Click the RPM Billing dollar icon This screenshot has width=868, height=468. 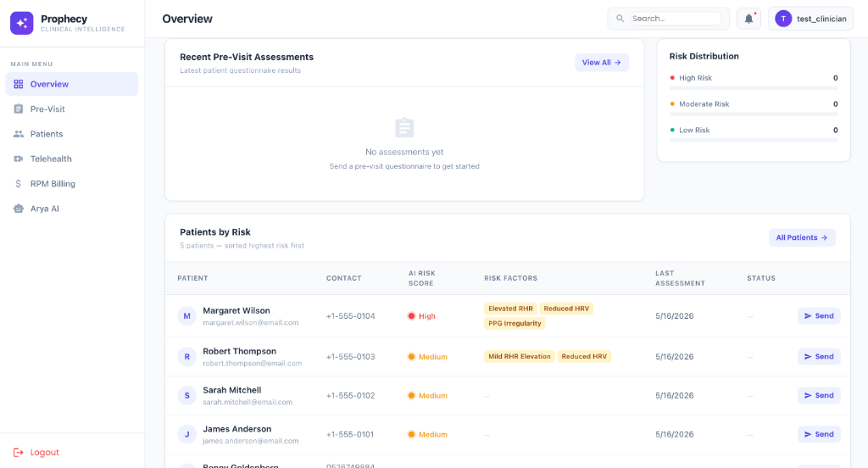(x=19, y=184)
